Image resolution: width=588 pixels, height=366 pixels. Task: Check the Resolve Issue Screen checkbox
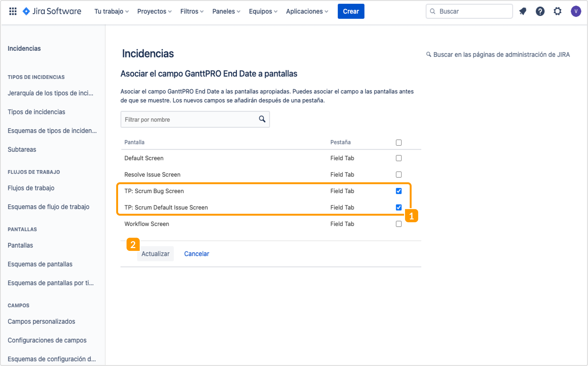pyautogui.click(x=399, y=175)
